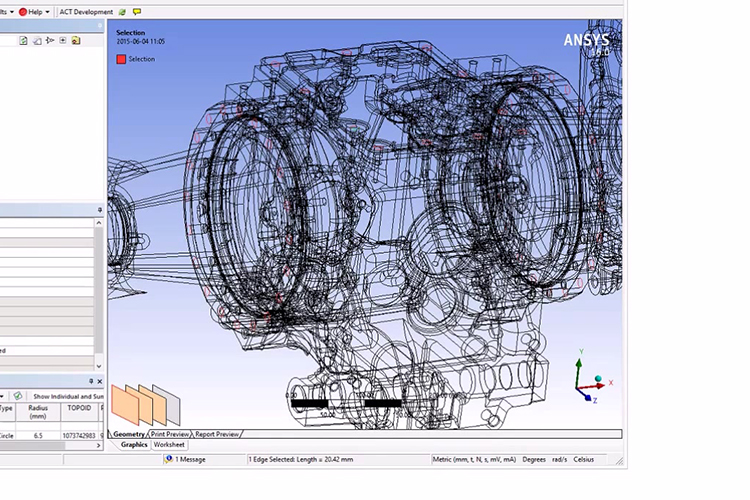Open the Help menu
The image size is (750, 500).
pyautogui.click(x=32, y=12)
